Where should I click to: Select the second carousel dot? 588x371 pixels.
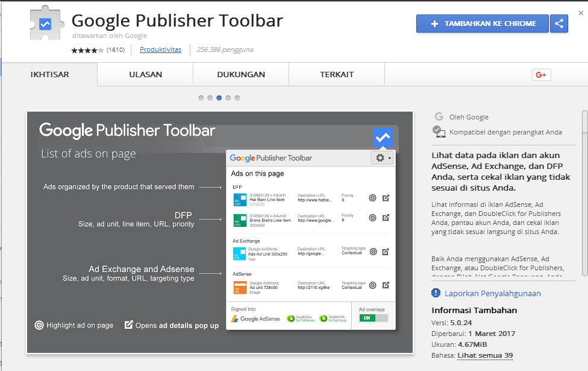click(x=210, y=98)
